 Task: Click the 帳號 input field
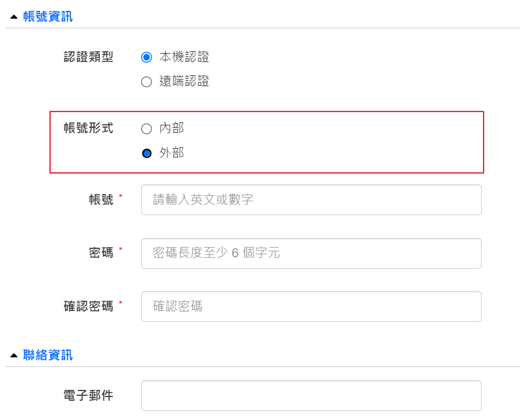311,199
